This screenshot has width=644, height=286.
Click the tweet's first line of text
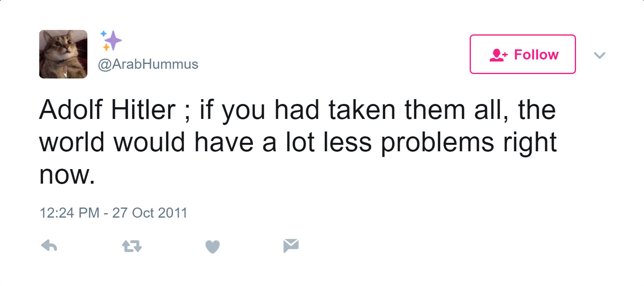297,110
